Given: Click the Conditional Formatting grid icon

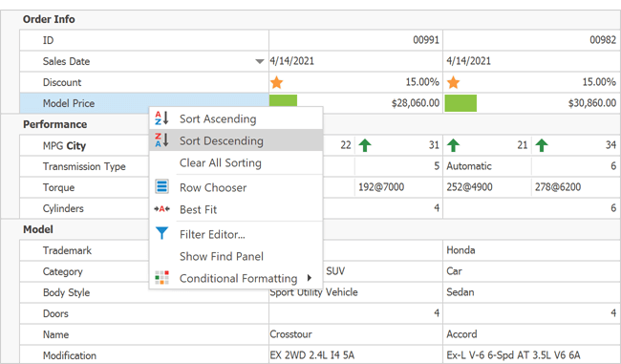Looking at the screenshot, I should click(x=161, y=278).
